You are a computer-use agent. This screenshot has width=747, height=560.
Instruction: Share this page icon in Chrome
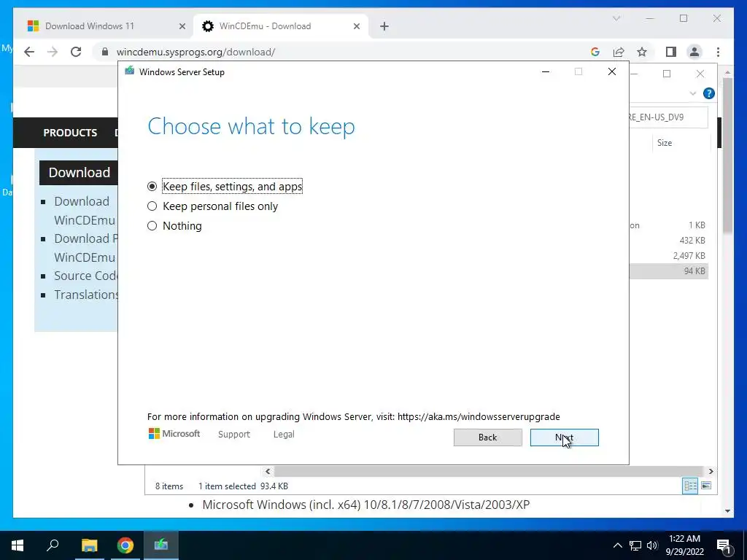619,52
